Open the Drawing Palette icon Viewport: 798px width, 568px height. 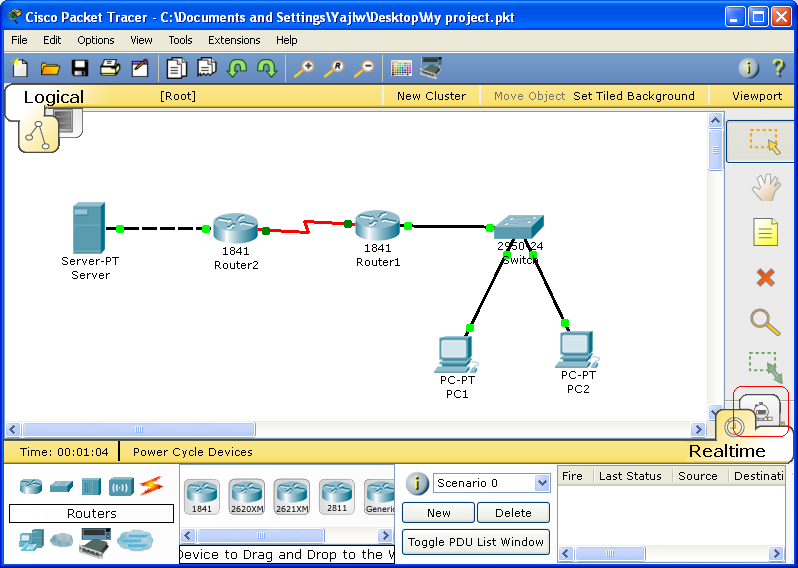pos(401,68)
